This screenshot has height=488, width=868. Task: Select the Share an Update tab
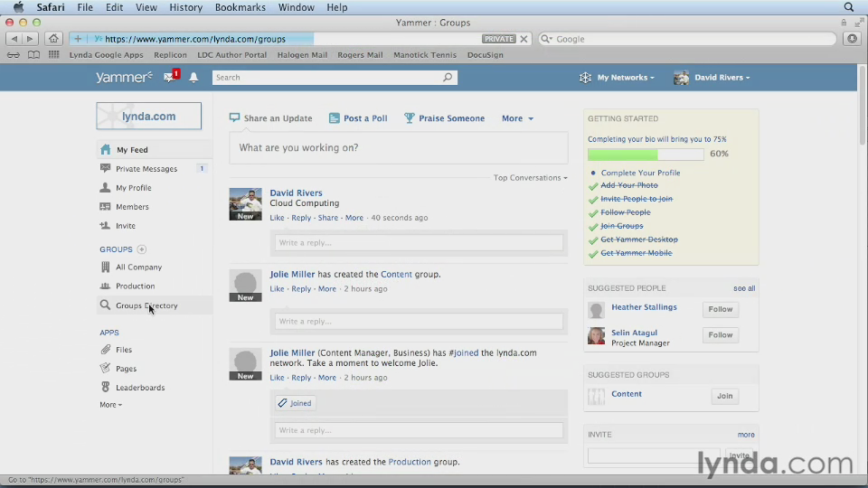pyautogui.click(x=270, y=118)
